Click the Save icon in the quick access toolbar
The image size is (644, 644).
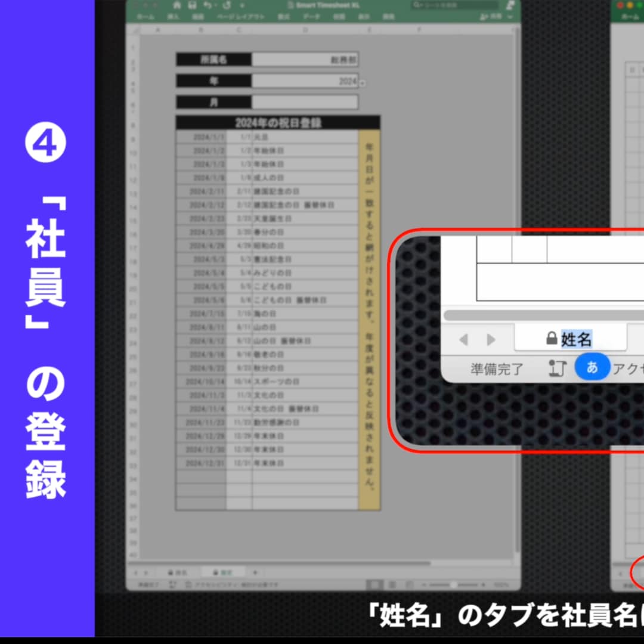192,5
